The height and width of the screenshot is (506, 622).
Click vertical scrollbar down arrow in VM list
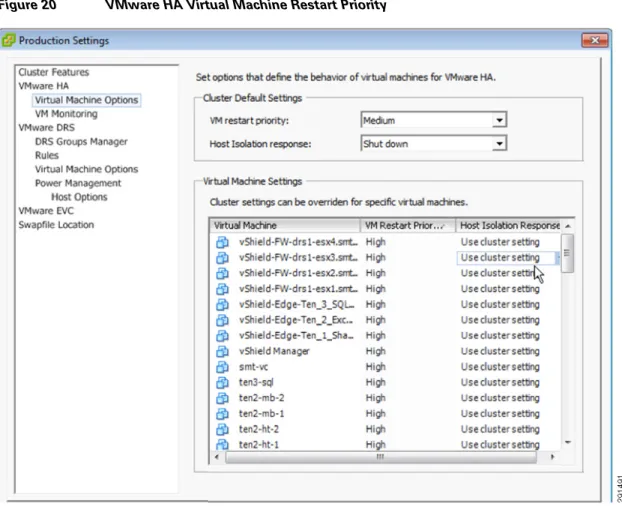pyautogui.click(x=568, y=443)
